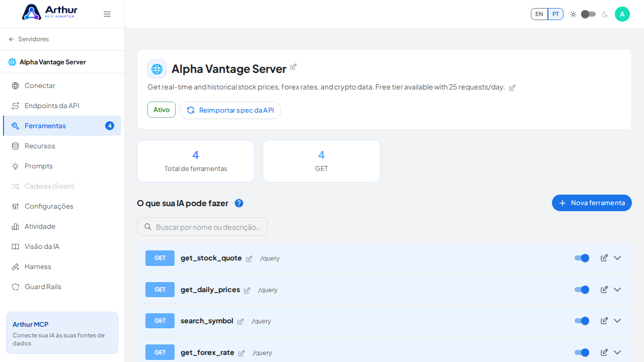Rename get_daily_prices with inline pencil icon
Viewport: 644px width, 362px height.
(247, 290)
